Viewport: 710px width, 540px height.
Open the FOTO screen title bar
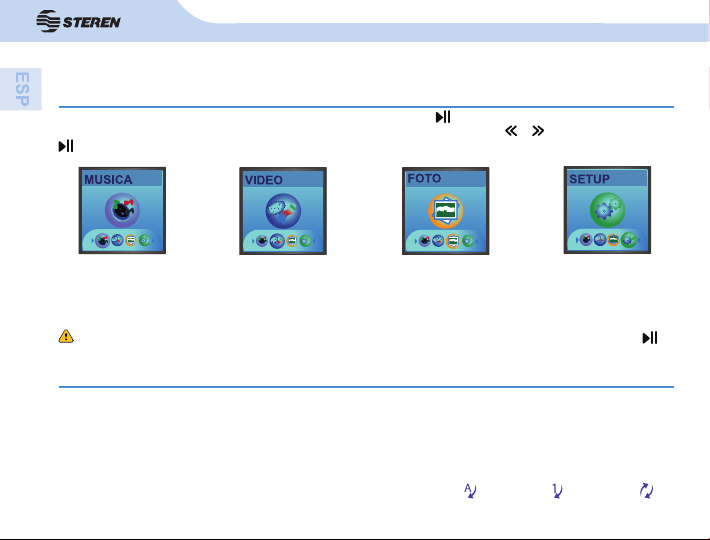pos(446,178)
